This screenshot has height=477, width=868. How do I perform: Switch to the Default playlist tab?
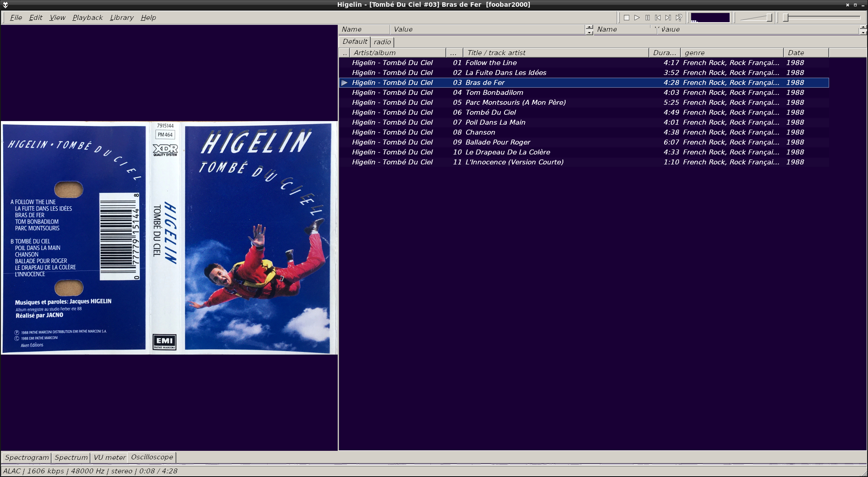[355, 42]
